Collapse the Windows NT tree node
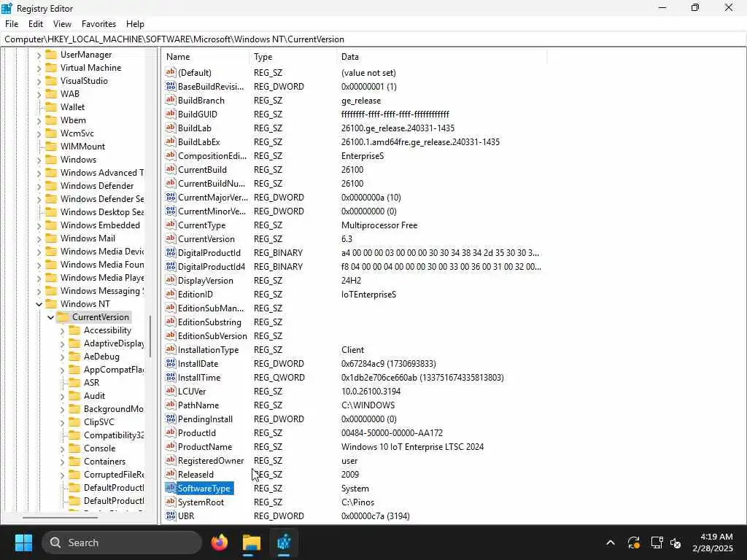747x560 pixels. [39, 304]
